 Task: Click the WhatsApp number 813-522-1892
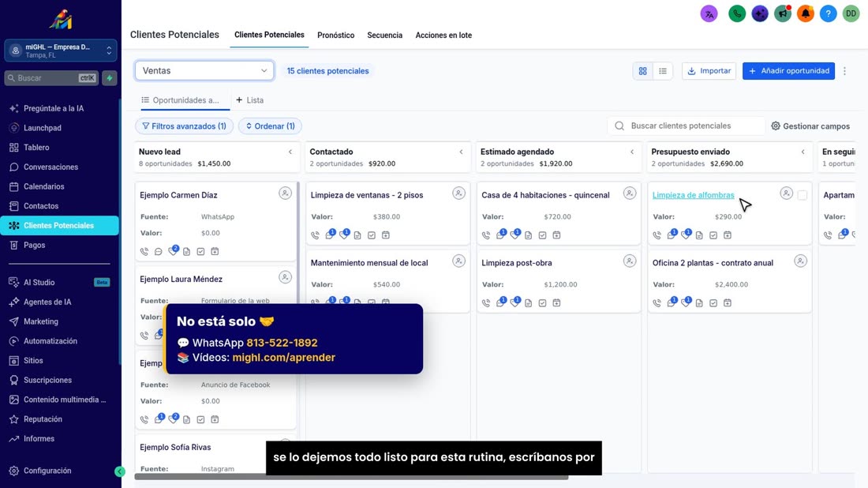point(282,343)
